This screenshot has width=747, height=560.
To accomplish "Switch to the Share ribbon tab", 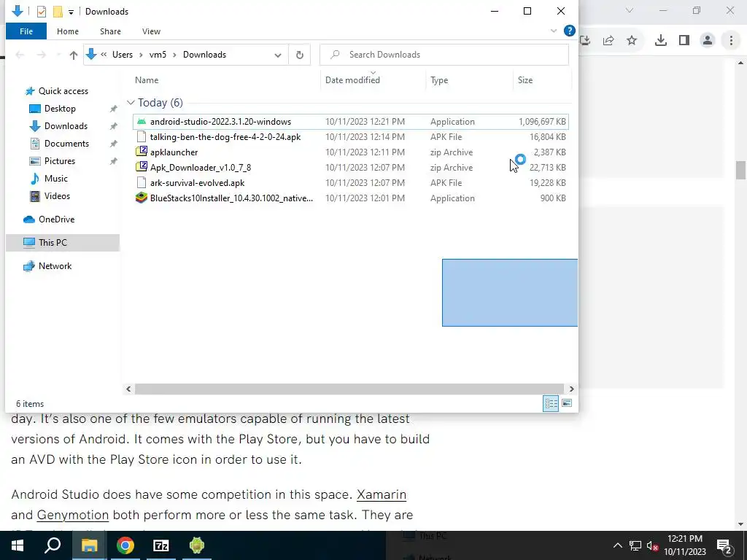I will (x=110, y=31).
